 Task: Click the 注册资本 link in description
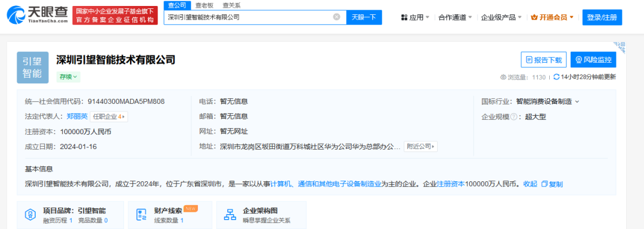451,184
